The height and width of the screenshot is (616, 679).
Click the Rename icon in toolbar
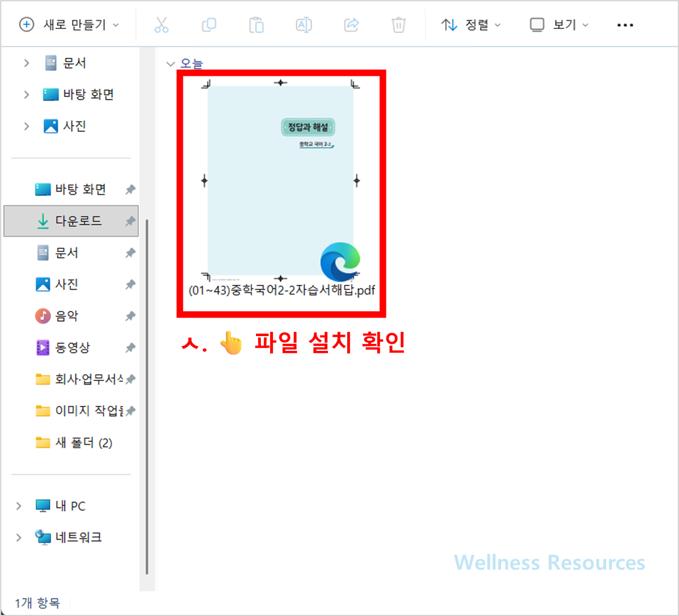[x=303, y=25]
